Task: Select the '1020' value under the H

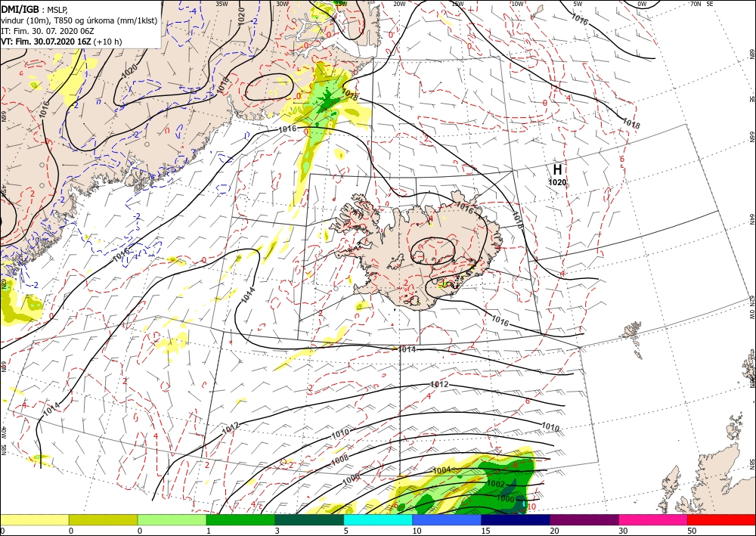Action: (x=557, y=182)
